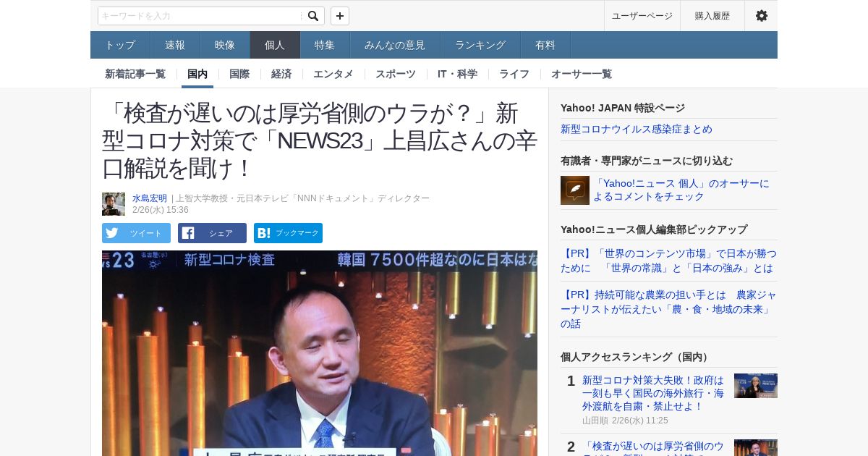Viewport: 868px width, 456px height.
Task: Click the author avatar for 水島宏明
Action: point(114,204)
